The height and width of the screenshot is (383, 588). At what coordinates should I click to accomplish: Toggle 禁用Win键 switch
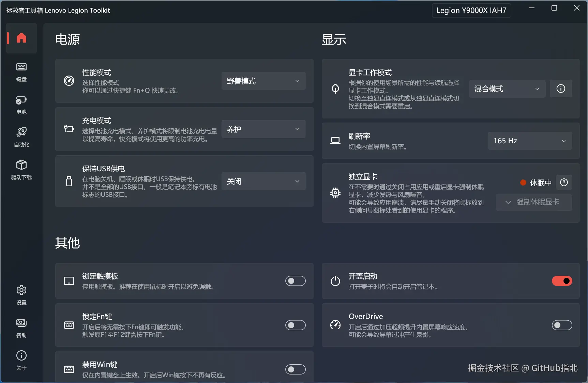coord(296,369)
